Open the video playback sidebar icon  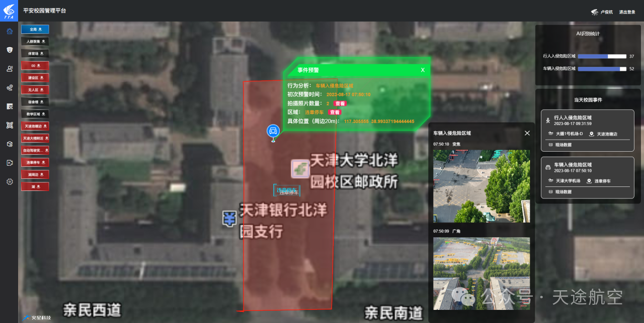[x=9, y=163]
